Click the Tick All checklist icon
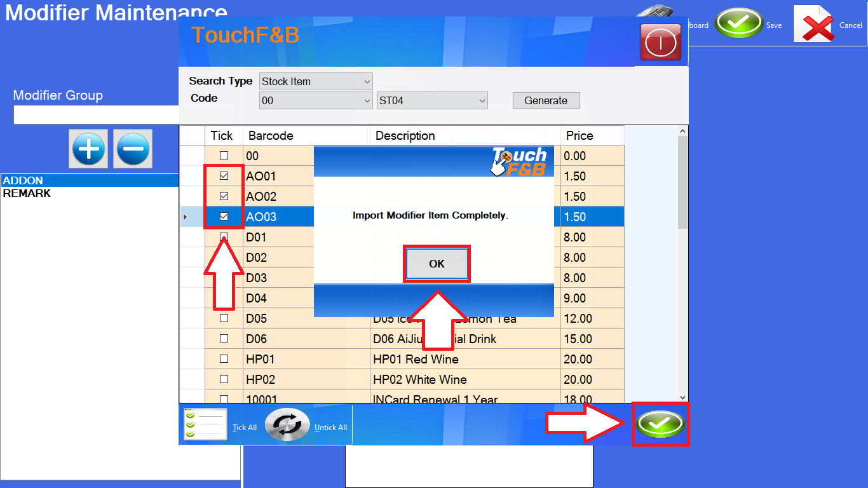The width and height of the screenshot is (868, 488). (205, 424)
